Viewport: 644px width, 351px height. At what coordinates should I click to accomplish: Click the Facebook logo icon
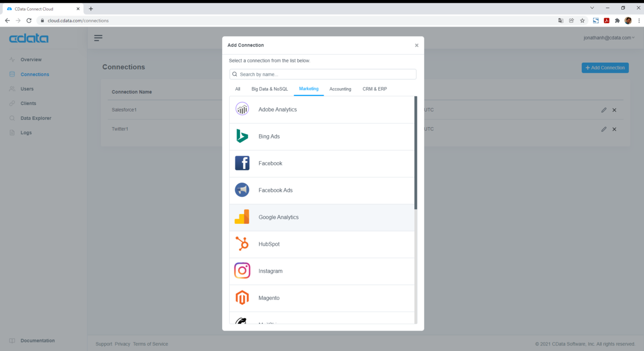242,163
